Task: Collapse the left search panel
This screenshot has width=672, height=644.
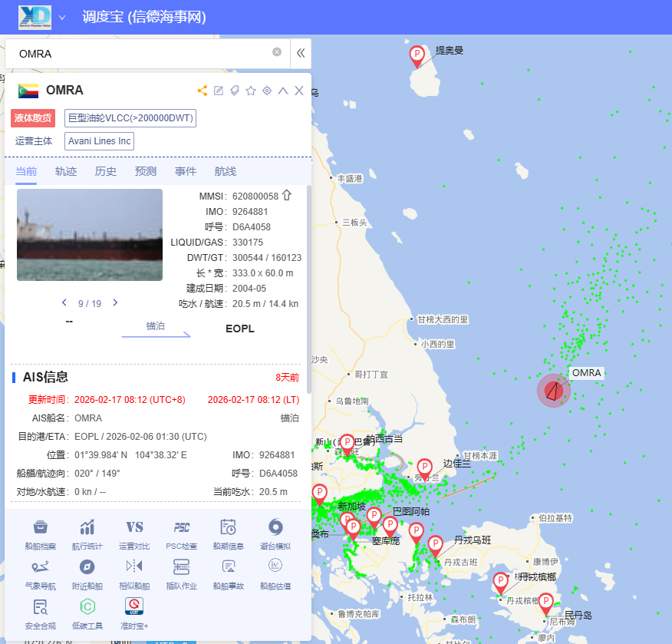Action: coord(301,53)
